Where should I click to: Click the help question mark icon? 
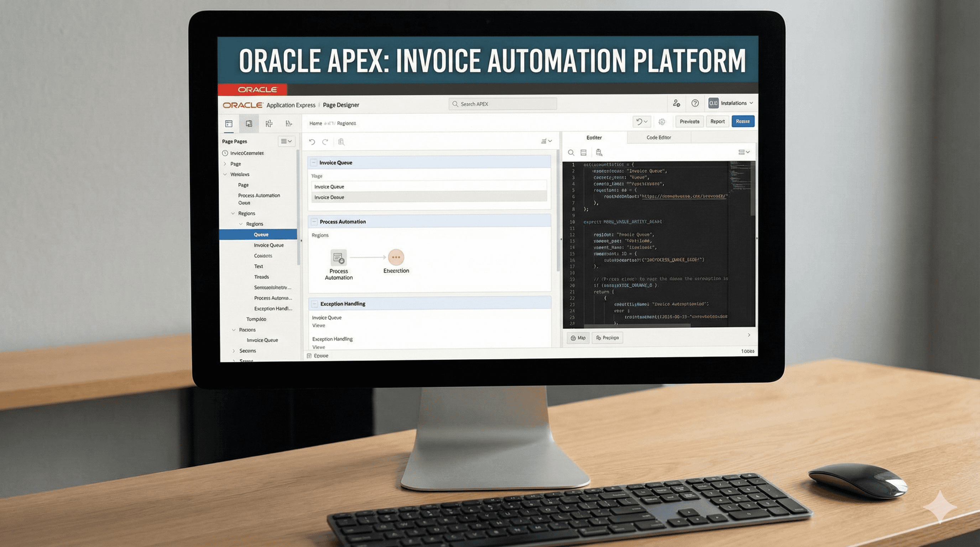coord(695,103)
